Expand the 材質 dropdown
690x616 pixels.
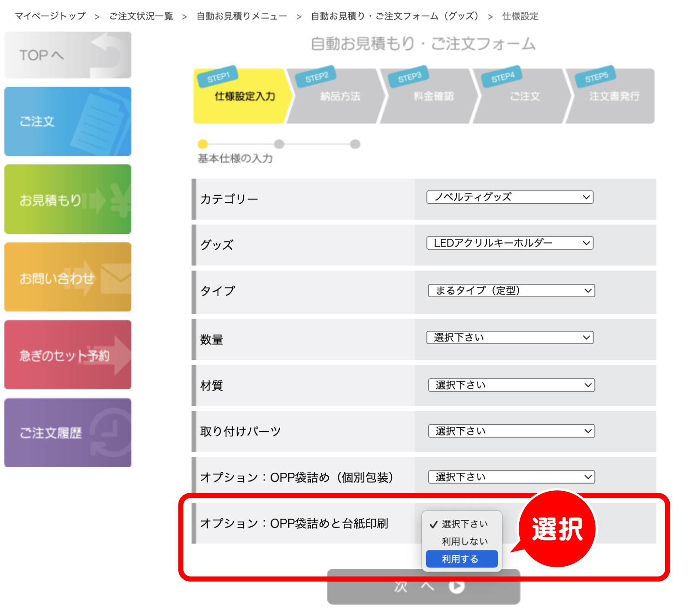tap(511, 385)
